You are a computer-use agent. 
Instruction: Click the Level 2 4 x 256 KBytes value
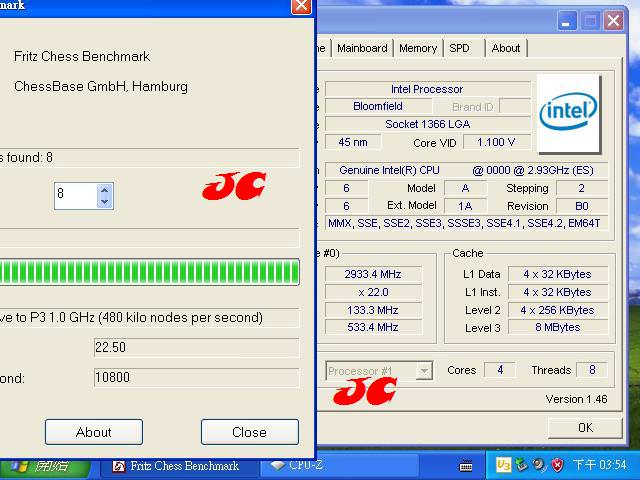(x=558, y=310)
